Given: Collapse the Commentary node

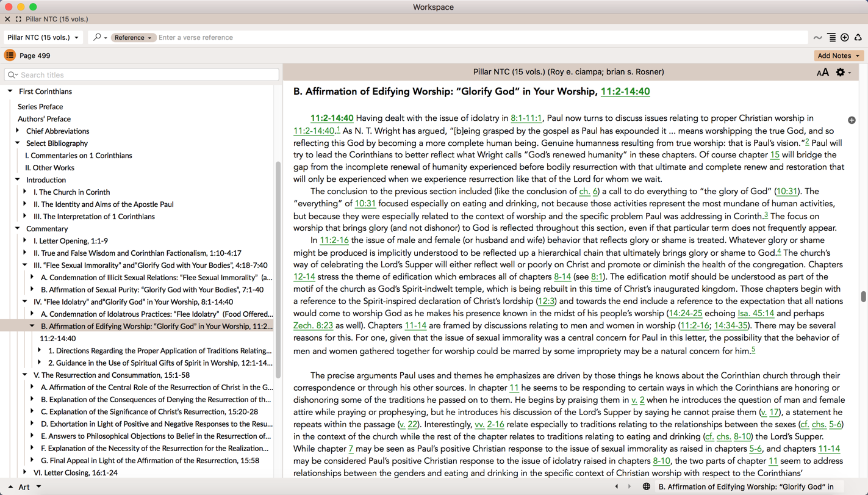Looking at the screenshot, I should pyautogui.click(x=18, y=228).
